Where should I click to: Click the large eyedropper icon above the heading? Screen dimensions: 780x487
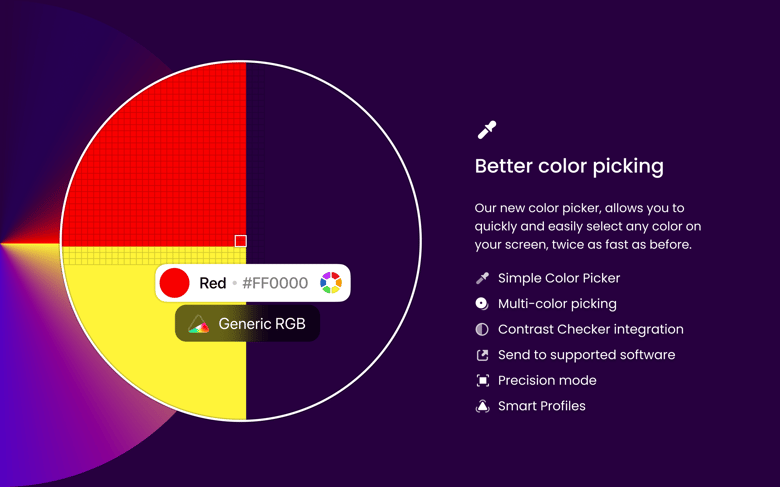click(x=487, y=129)
